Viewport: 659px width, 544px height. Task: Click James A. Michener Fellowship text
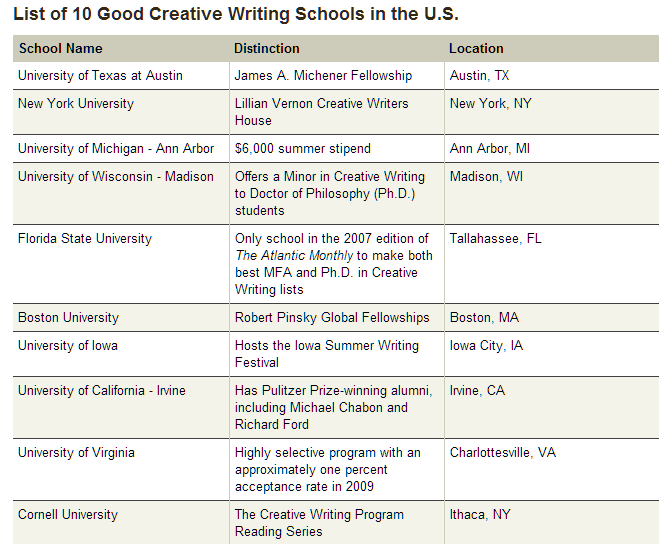(323, 76)
